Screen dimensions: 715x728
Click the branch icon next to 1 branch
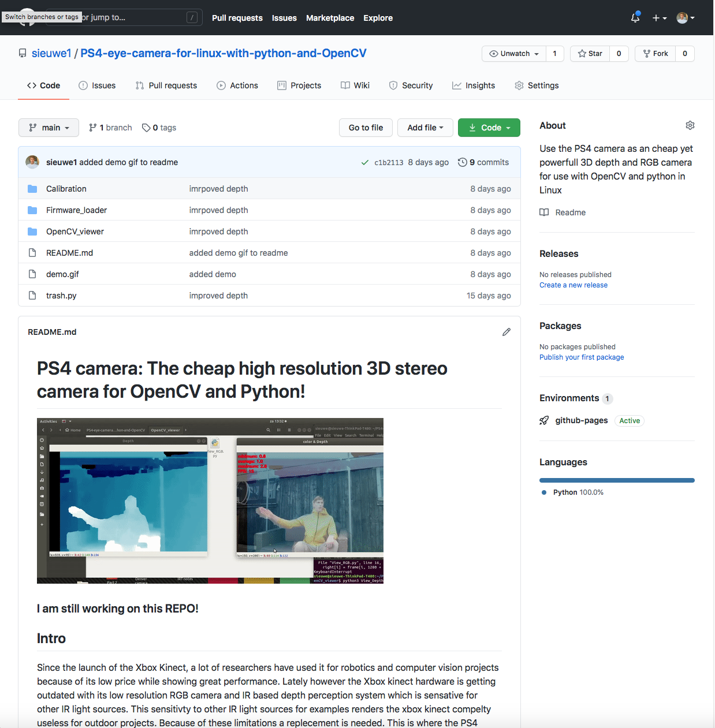coord(93,128)
